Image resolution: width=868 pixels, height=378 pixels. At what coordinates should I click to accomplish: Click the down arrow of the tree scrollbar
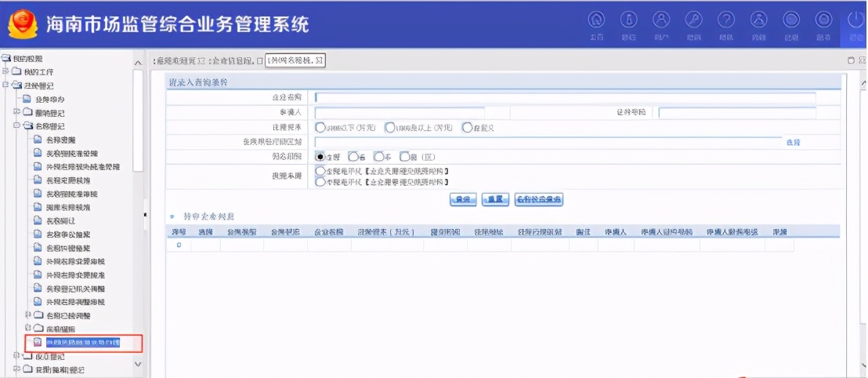[138, 364]
